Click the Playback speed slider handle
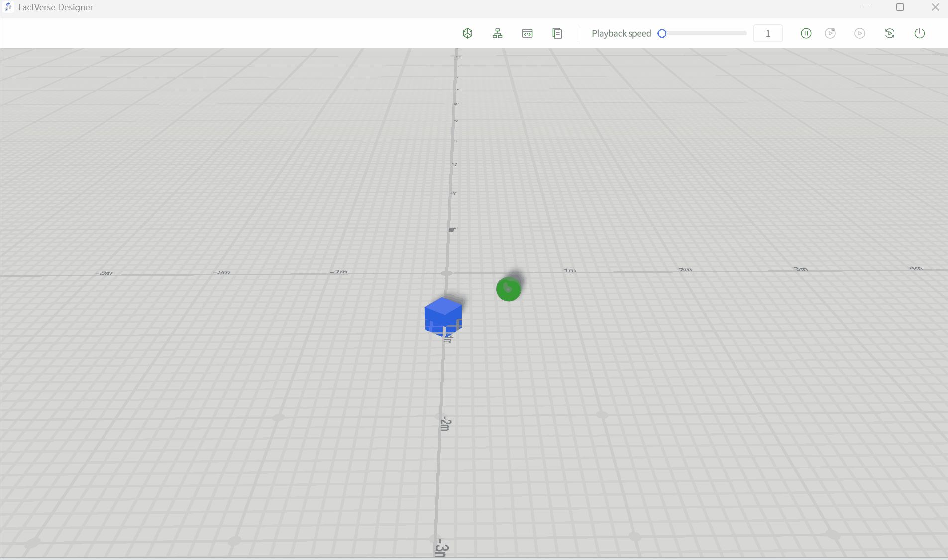 pos(662,33)
